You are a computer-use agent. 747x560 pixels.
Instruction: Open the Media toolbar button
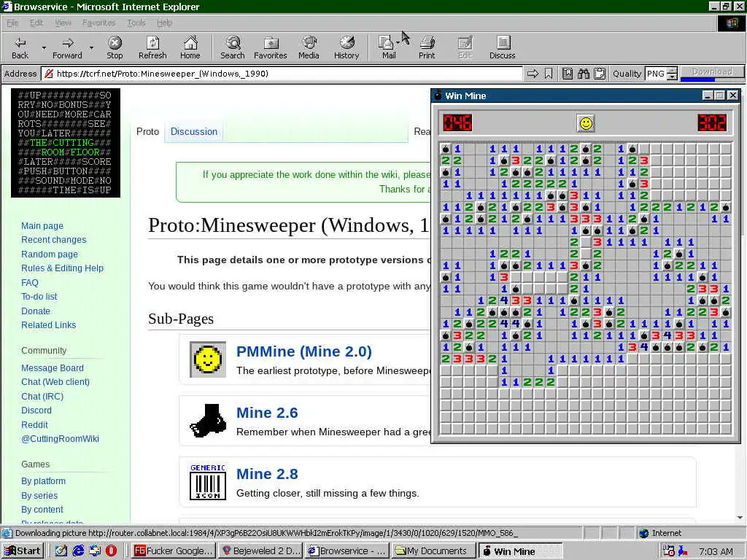point(309,47)
